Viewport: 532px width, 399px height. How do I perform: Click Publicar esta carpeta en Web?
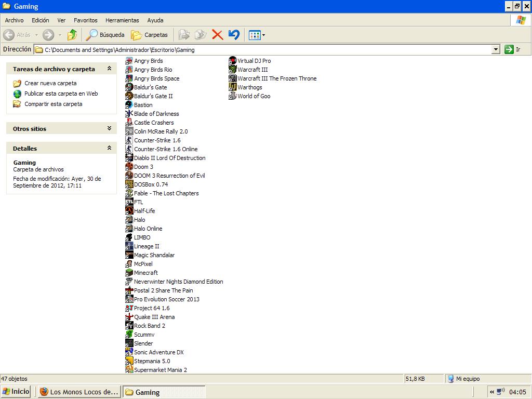pos(56,94)
